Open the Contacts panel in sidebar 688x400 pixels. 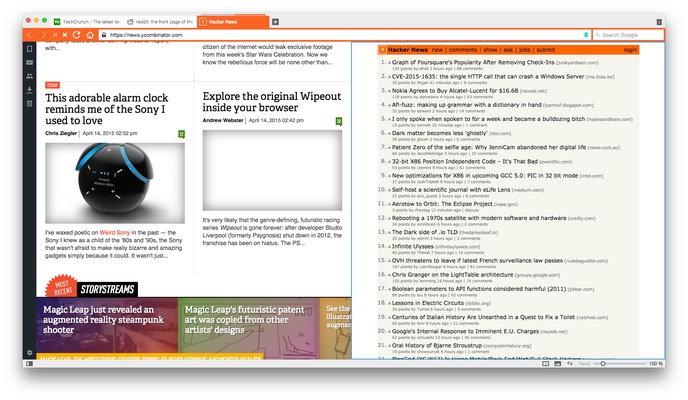click(x=29, y=76)
